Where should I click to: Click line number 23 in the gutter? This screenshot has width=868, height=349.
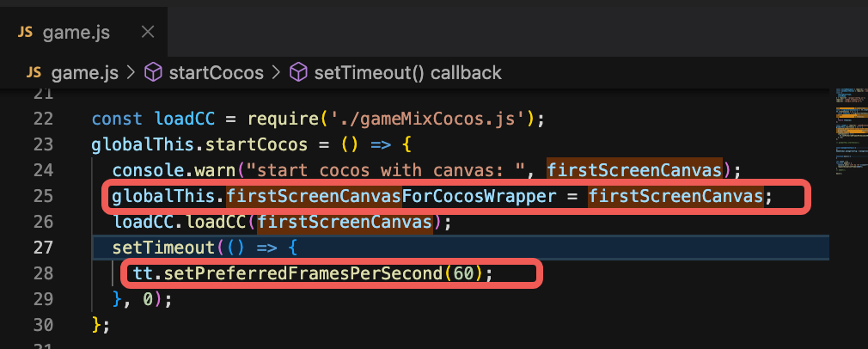(43, 144)
